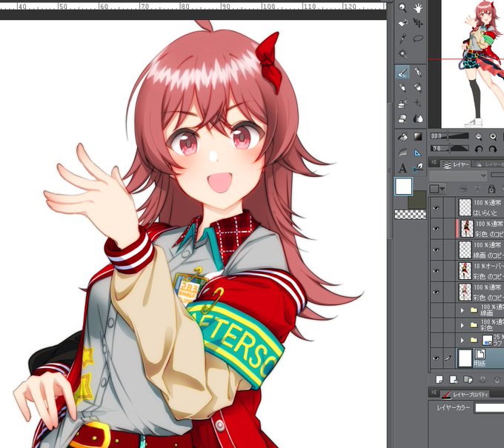
Task: Hide the red-marked 彩色 のコピー layer
Action: pos(436,229)
